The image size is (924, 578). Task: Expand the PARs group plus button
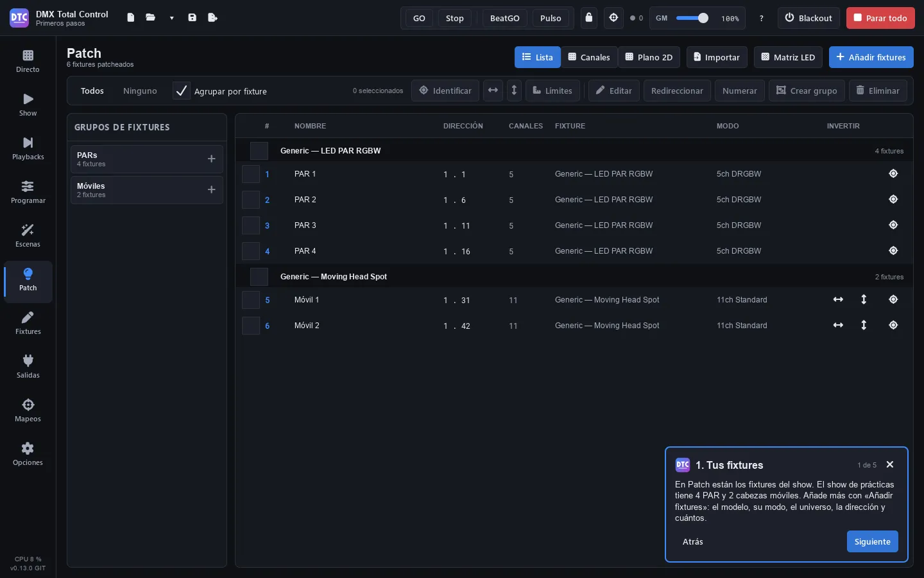tap(211, 159)
